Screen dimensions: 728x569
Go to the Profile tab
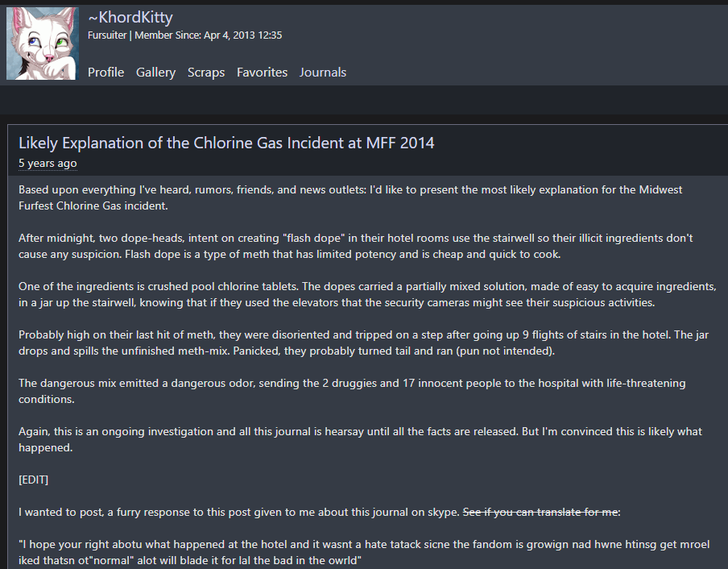coord(105,73)
